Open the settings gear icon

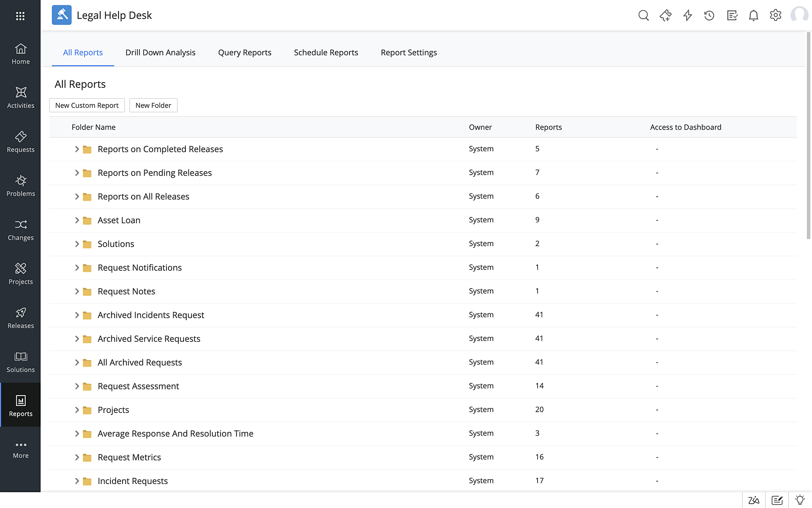[x=775, y=15]
